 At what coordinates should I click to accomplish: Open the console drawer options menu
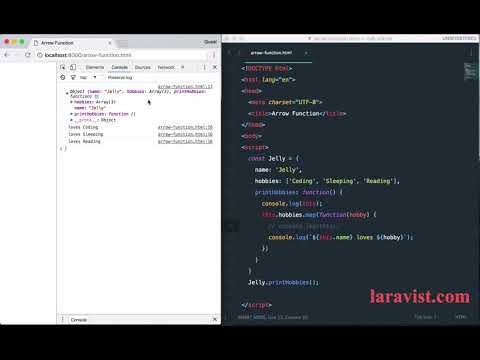click(63, 320)
